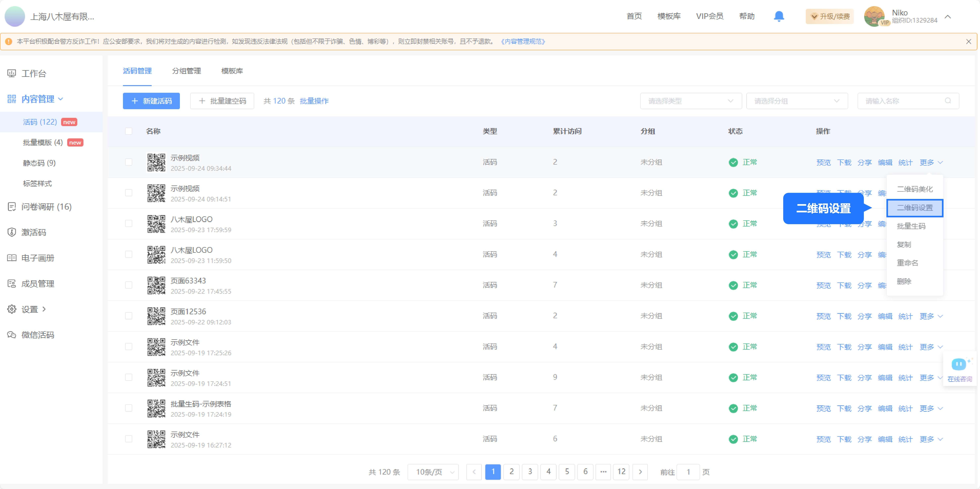
Task: Expand the 10条/页 page size selector
Action: [433, 472]
